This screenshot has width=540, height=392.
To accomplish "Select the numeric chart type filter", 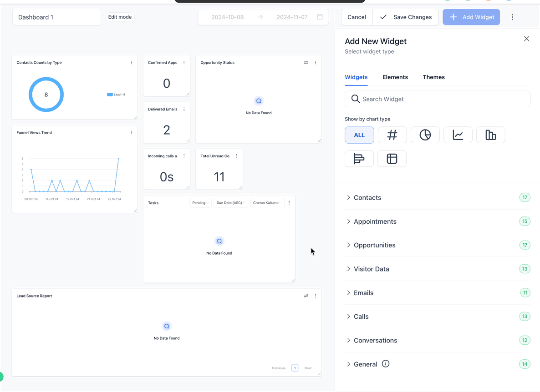I will pos(392,135).
